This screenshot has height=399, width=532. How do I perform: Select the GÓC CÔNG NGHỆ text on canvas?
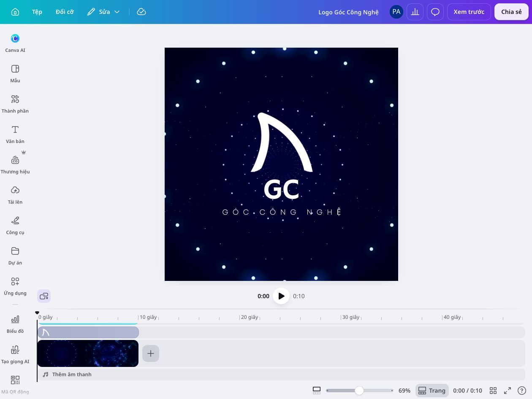(x=282, y=212)
